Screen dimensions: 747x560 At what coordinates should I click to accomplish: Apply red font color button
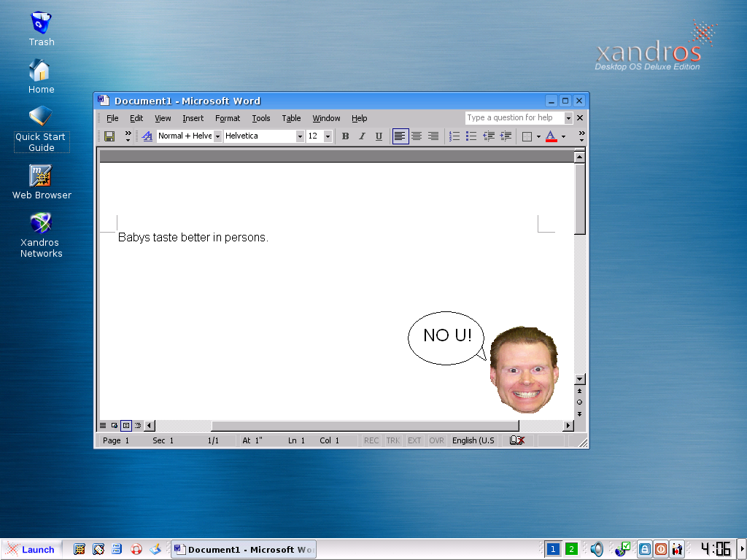pos(551,136)
